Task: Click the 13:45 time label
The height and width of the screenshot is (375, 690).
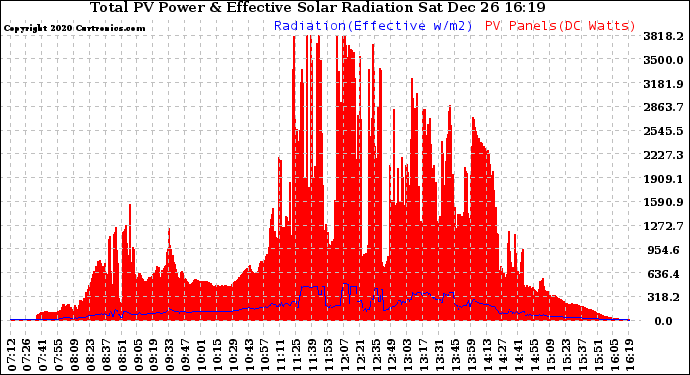Action: coord(455,355)
